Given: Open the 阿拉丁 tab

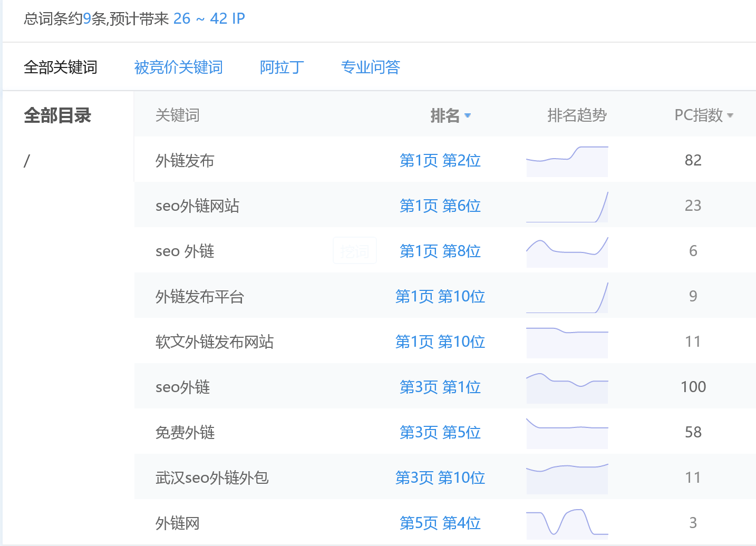Looking at the screenshot, I should (282, 67).
